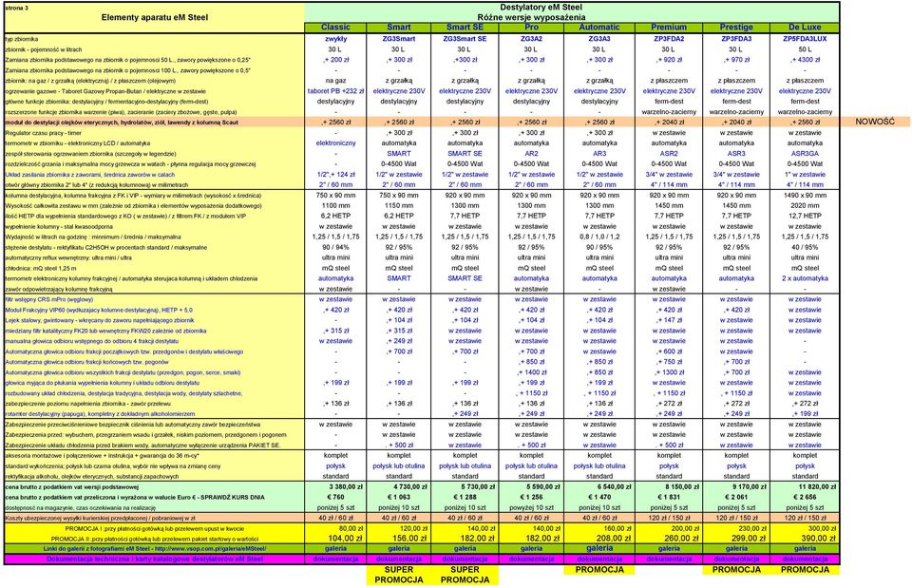Click the promotion value 390,00 zł
This screenshot has width=912, height=588.
coord(817,539)
